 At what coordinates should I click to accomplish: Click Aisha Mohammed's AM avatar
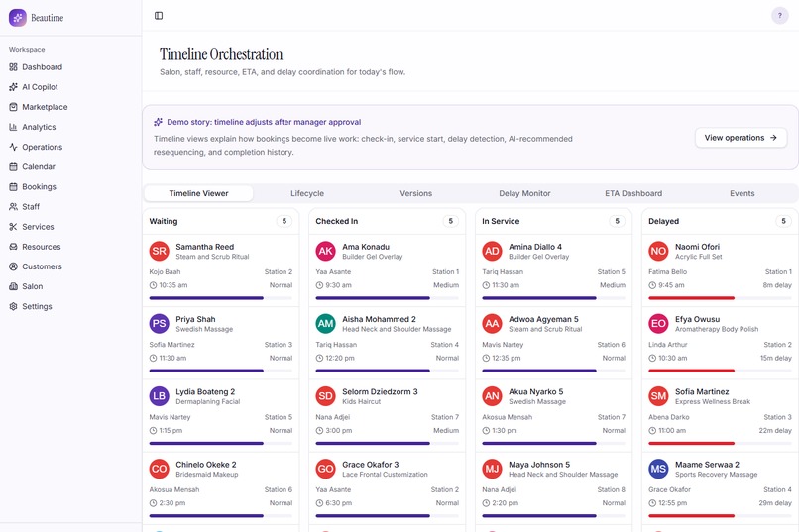pos(325,324)
